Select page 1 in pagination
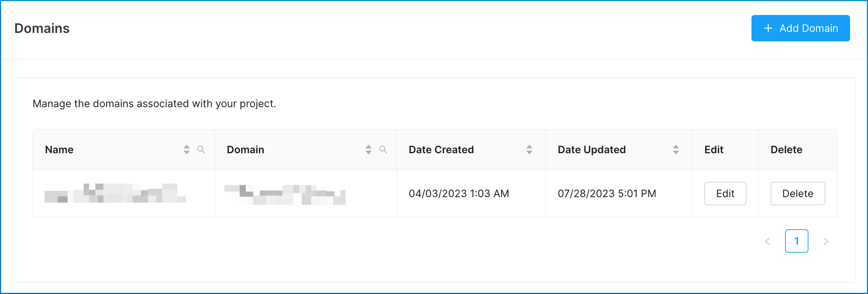The image size is (868, 294). pos(797,241)
